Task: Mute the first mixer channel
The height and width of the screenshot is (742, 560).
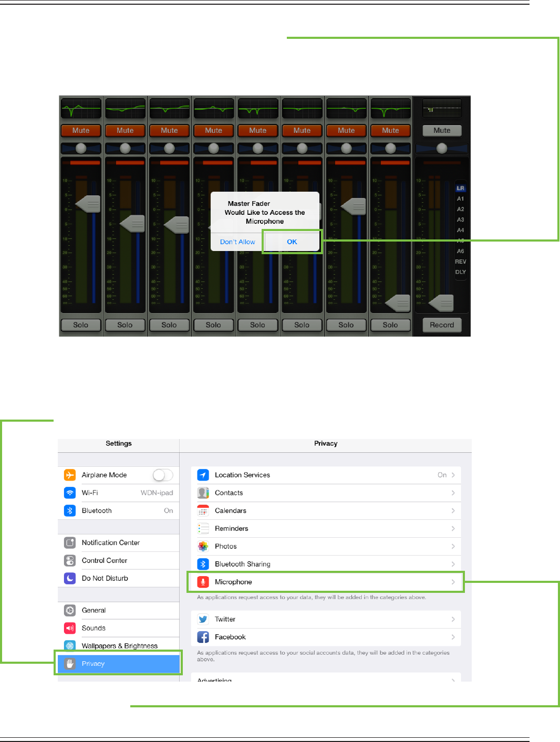Action: [81, 130]
